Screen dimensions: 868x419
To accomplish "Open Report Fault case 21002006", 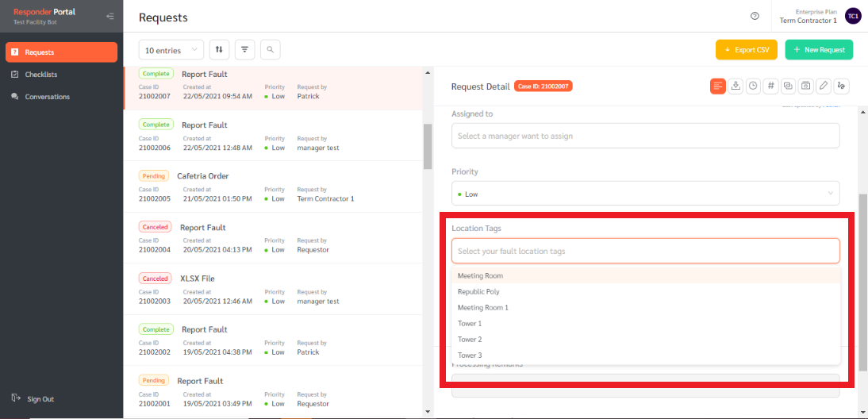I will pyautogui.click(x=273, y=136).
